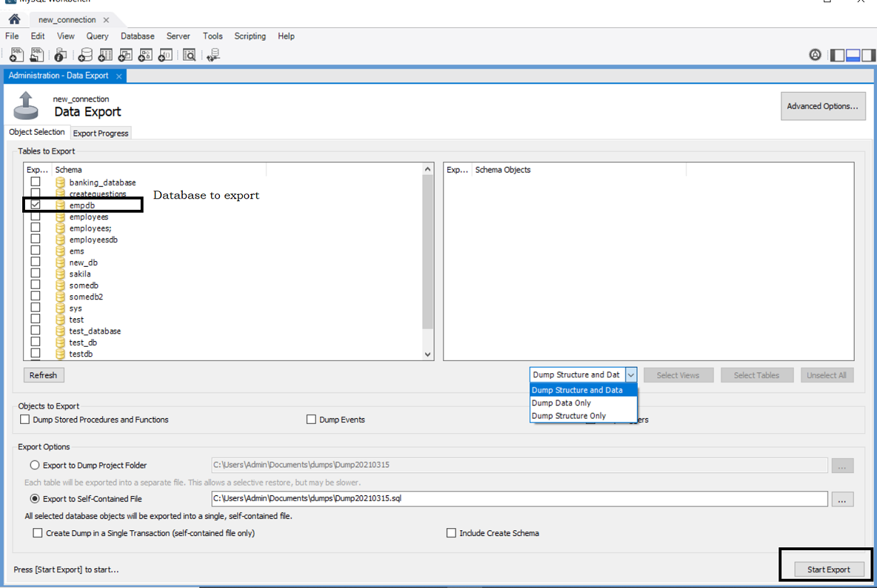Switch to the Export Progress tab

tap(101, 133)
